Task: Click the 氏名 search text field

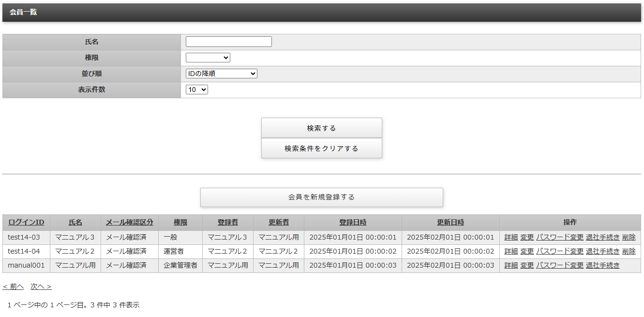Action: point(228,42)
